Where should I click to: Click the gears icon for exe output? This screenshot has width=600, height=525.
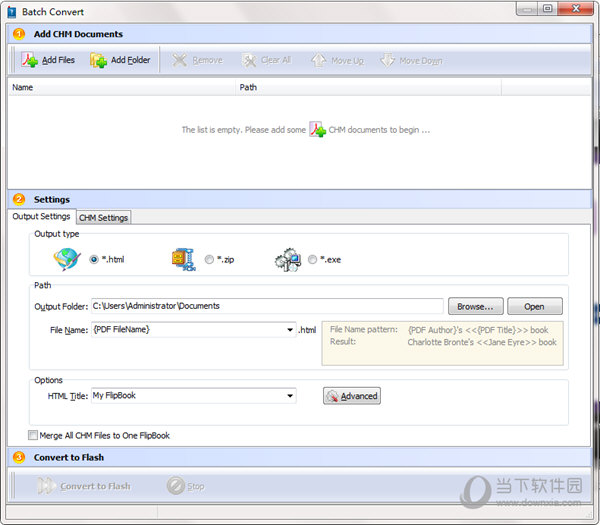(x=288, y=259)
